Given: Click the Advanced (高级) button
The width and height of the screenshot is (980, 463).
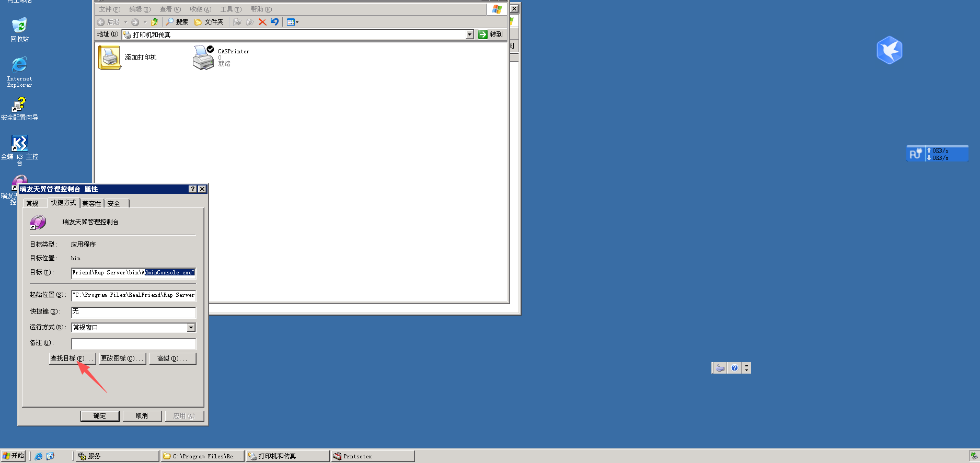Looking at the screenshot, I should click(x=172, y=358).
